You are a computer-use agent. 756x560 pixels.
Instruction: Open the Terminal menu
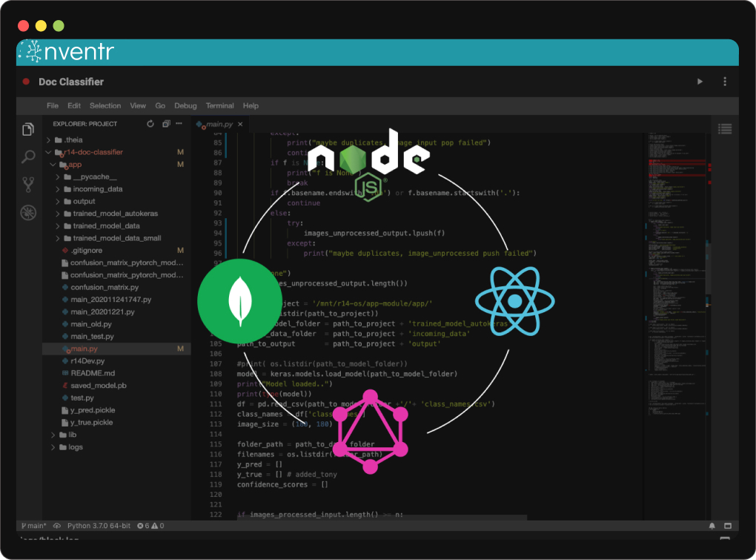point(220,105)
